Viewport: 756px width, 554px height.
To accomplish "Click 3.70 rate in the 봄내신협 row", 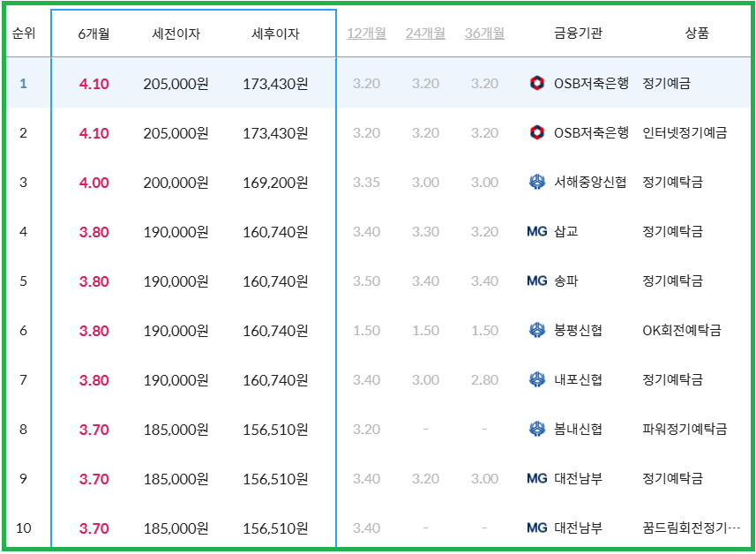I will [94, 430].
